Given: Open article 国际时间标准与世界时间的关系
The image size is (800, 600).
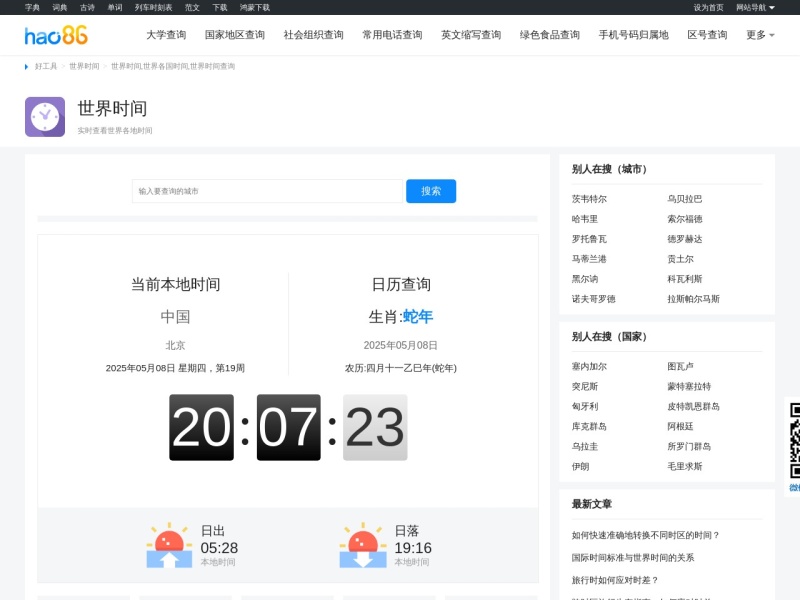Looking at the screenshot, I should click(633, 558).
